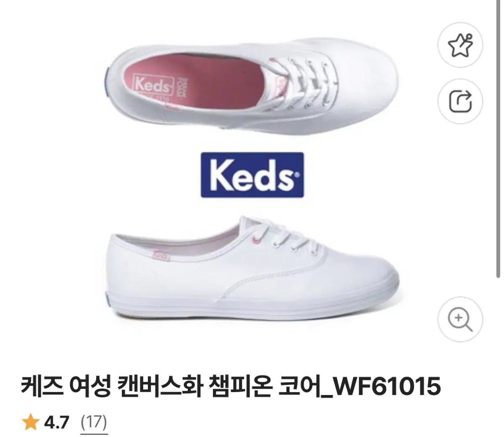Click the blue Keds brand logo
This screenshot has height=437, width=504.
click(252, 175)
